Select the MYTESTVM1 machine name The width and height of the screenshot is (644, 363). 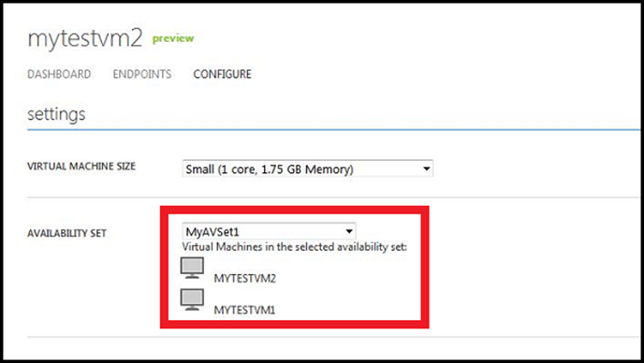[x=244, y=310]
